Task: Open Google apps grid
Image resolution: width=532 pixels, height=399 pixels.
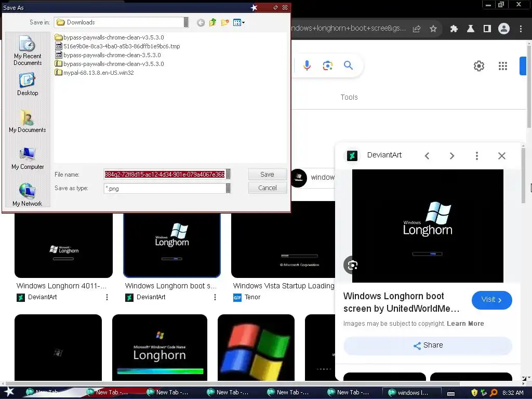Action: (x=503, y=66)
